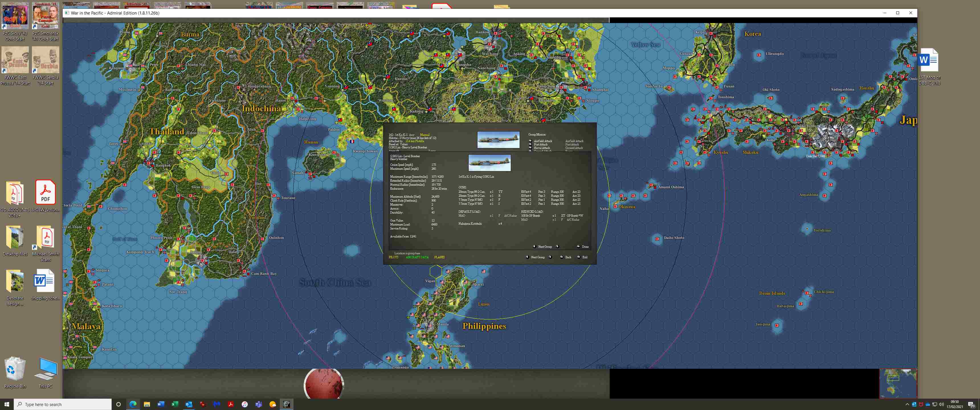Open FWWC East Prussia 14 Start shortcut
980x410 pixels.
pyautogui.click(x=15, y=66)
